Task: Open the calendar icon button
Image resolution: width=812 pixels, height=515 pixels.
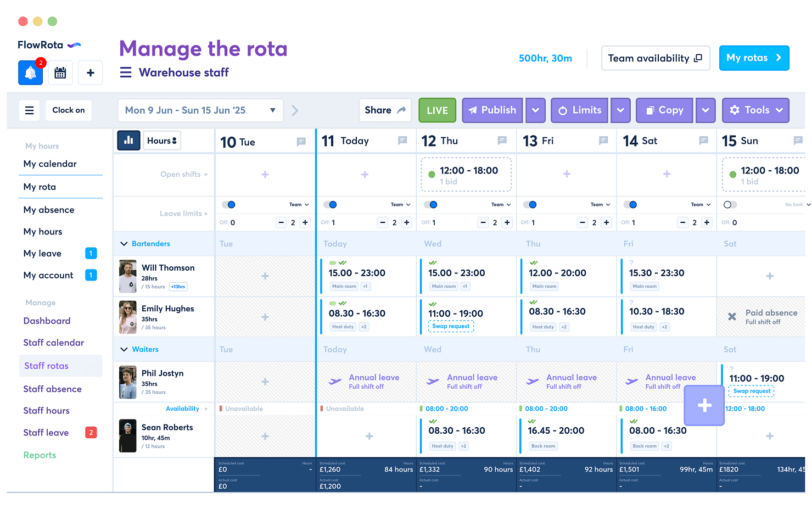Action: pyautogui.click(x=60, y=72)
